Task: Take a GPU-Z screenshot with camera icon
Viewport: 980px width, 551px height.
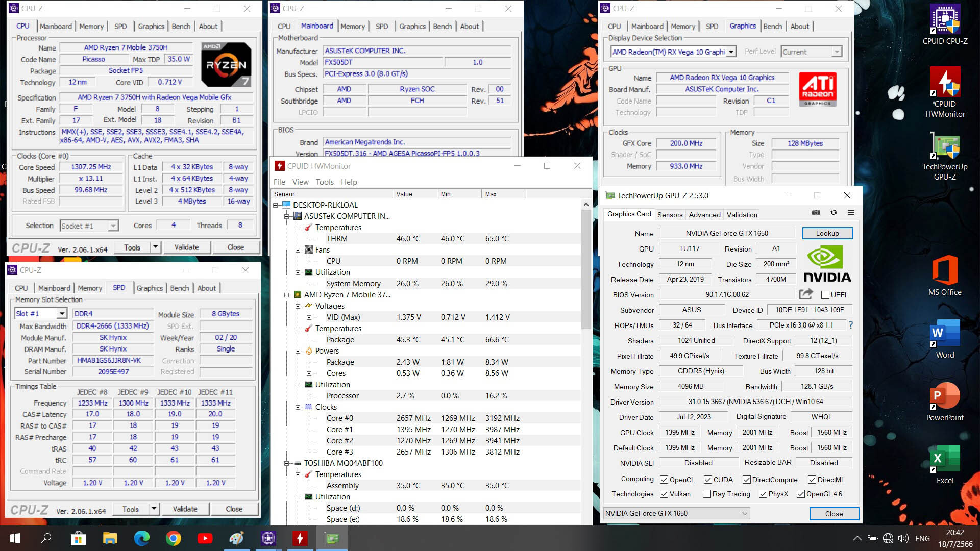Action: coord(816,213)
